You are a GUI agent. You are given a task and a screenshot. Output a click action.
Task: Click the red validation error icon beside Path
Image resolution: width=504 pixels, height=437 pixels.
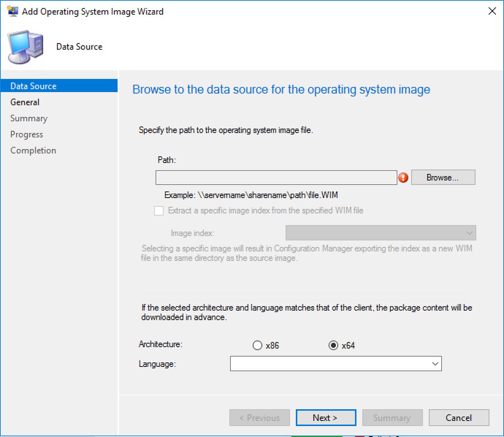click(x=403, y=178)
